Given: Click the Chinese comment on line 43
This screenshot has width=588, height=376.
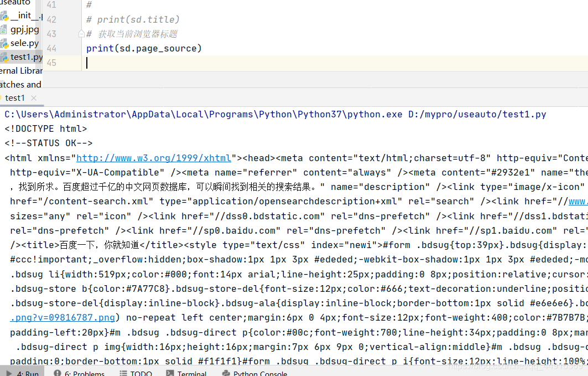Looking at the screenshot, I should (132, 34).
